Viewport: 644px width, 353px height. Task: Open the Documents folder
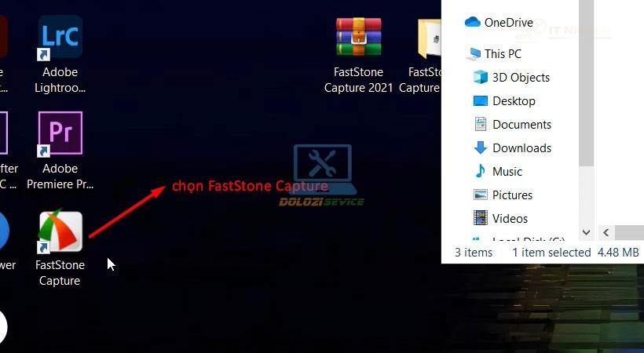coord(521,125)
